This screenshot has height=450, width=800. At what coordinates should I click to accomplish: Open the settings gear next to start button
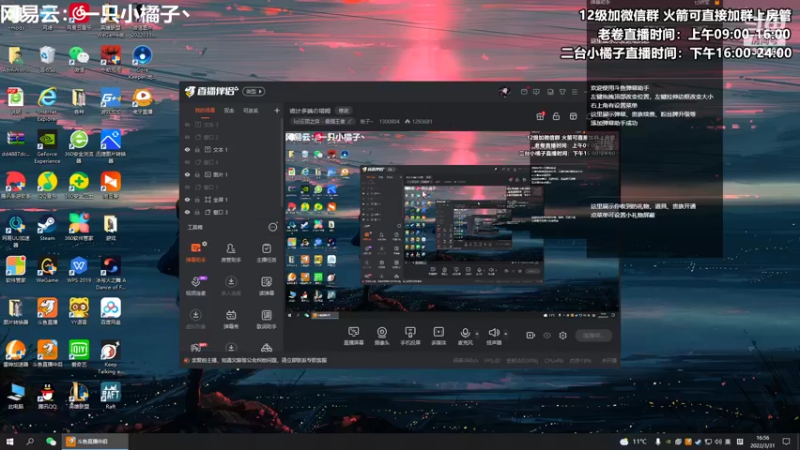coord(563,335)
